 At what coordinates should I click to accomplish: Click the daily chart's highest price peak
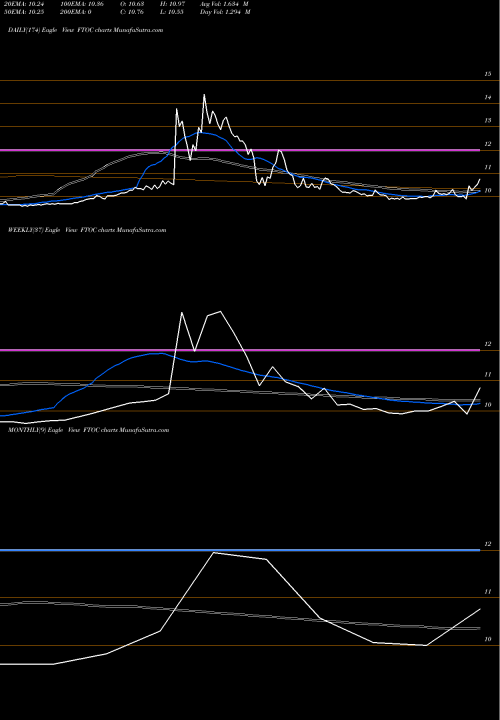tap(204, 95)
